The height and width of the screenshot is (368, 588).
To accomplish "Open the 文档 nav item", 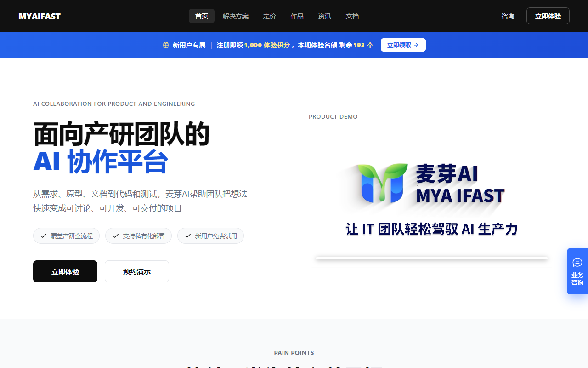I will [x=352, y=16].
